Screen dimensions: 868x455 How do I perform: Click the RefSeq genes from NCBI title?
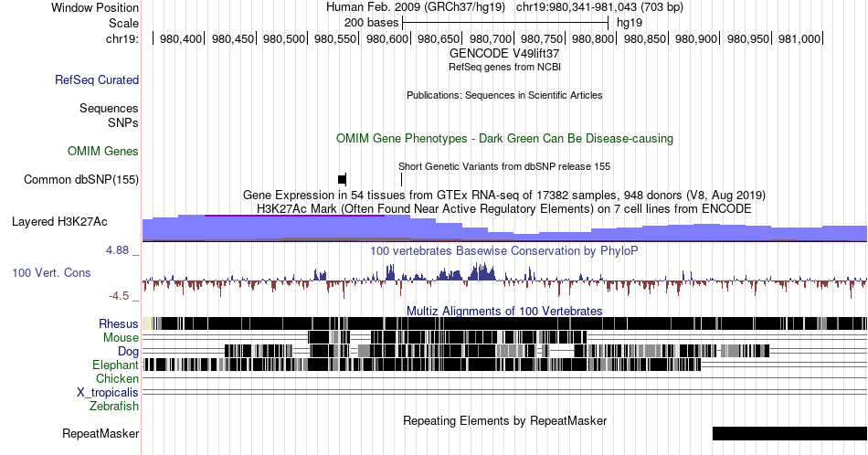(x=504, y=67)
